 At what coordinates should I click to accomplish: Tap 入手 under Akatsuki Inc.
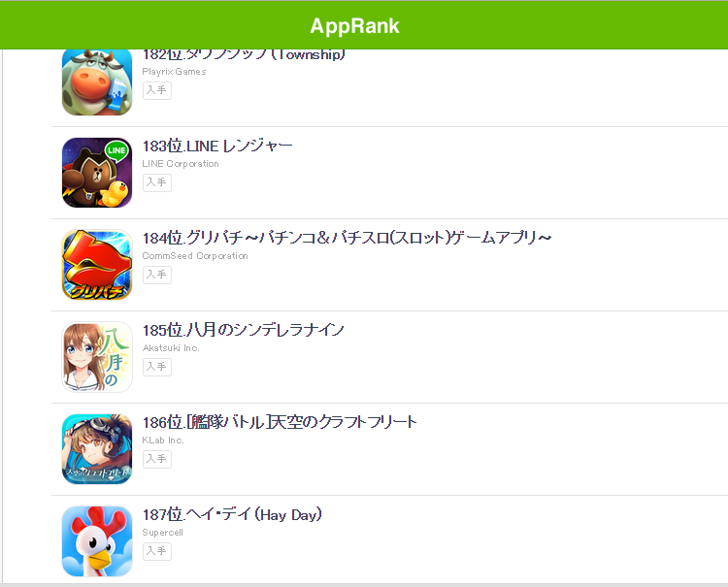[157, 367]
